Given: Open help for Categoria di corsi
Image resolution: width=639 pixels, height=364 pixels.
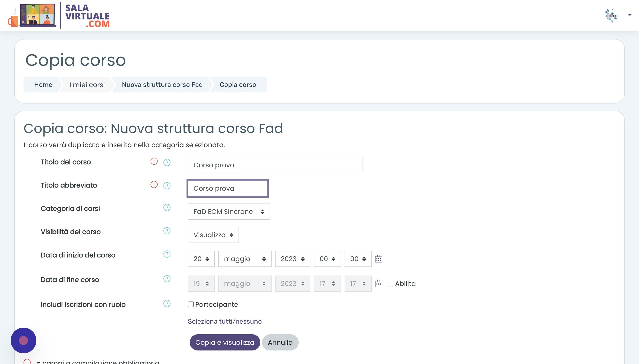Looking at the screenshot, I should tap(167, 207).
